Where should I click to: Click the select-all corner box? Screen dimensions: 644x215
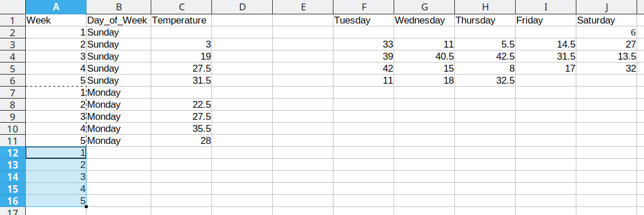(x=13, y=7)
